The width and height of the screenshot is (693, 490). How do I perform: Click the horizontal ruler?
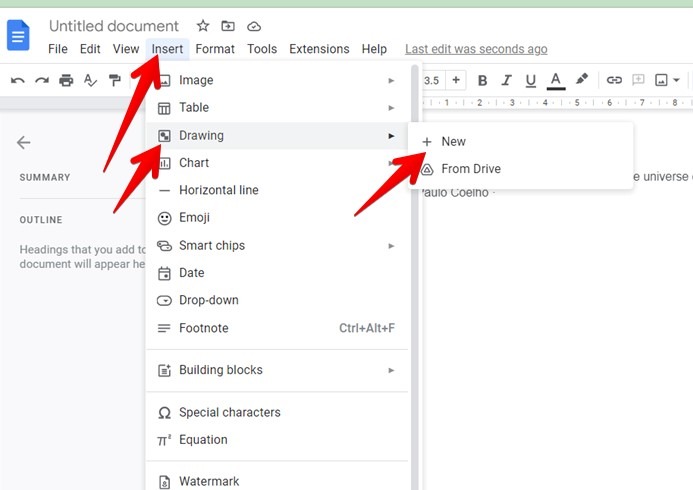coord(557,103)
